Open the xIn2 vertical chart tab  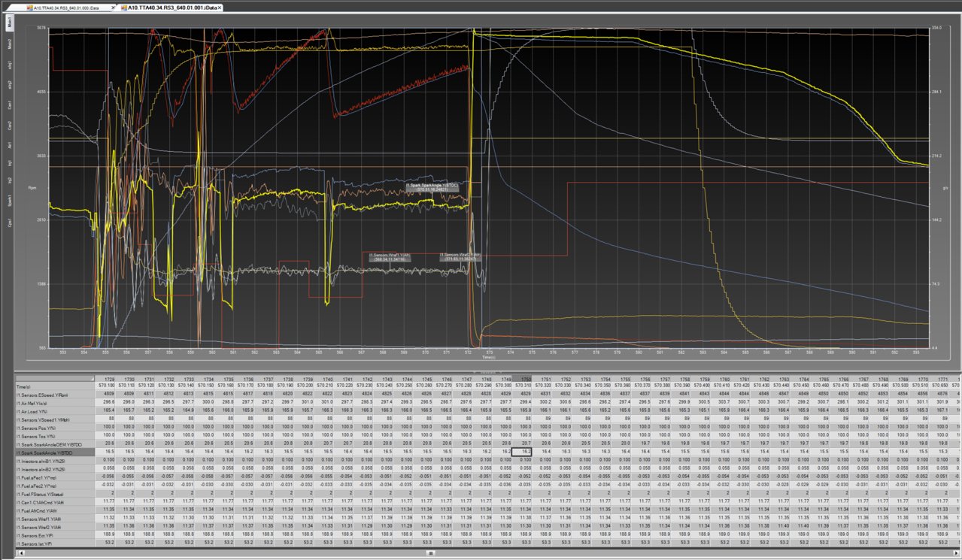[x=10, y=84]
